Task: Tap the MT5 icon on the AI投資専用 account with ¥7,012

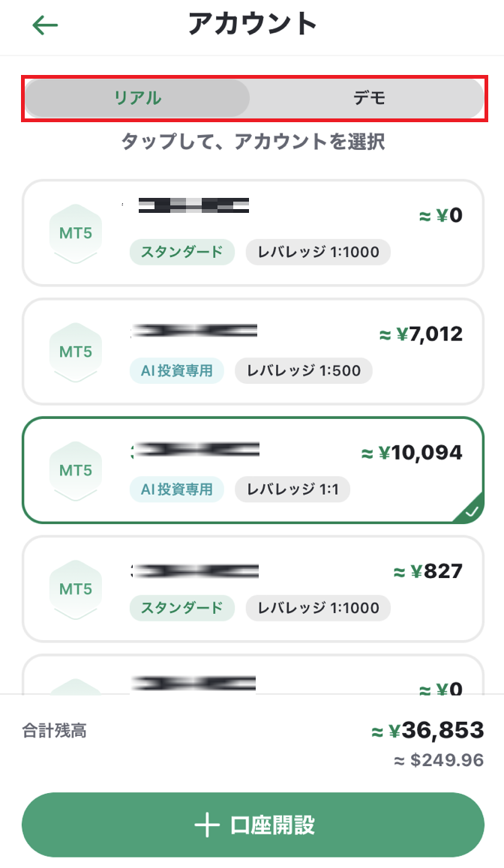Action: click(x=75, y=352)
